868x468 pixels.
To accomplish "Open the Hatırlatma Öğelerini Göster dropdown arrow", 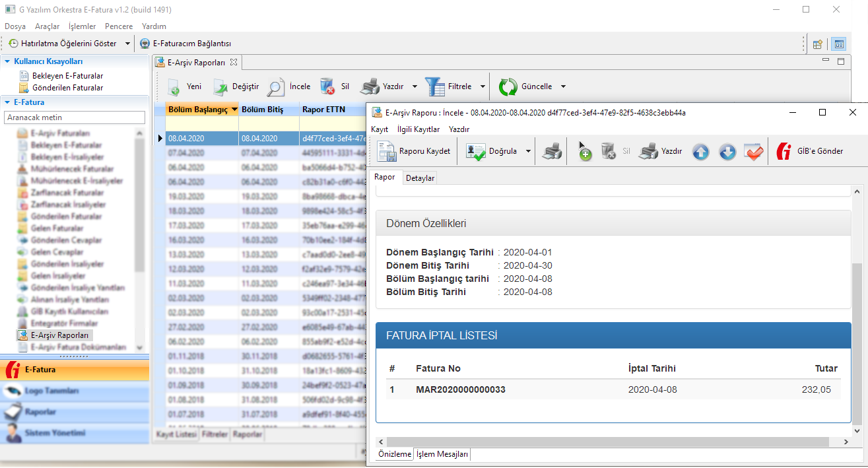I will pos(127,44).
